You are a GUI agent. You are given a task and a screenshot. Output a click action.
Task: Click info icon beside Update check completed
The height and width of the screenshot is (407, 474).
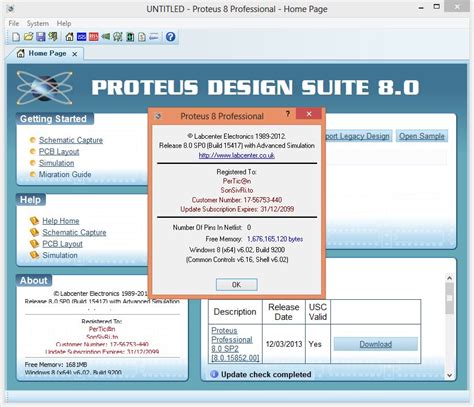214,374
